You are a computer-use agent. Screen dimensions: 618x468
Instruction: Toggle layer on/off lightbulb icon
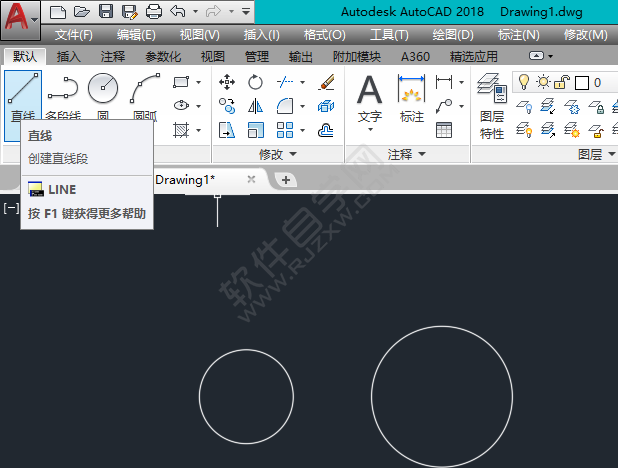point(523,82)
